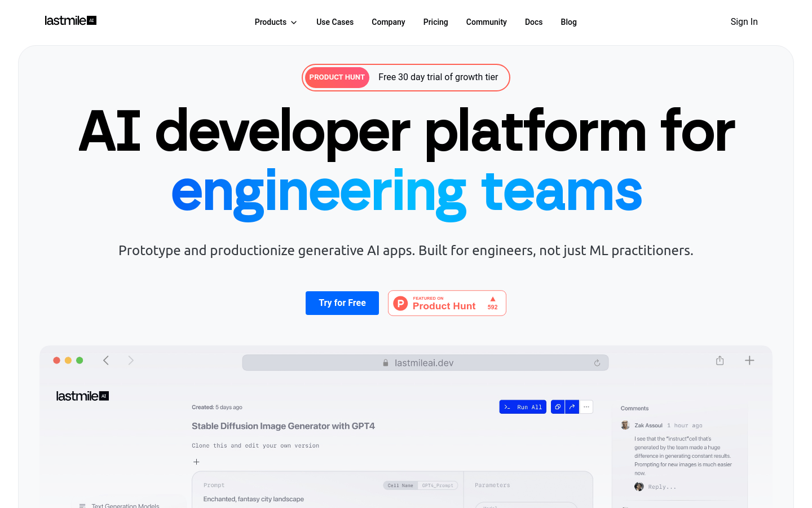812x508 pixels.
Task: Click the Parameters label
Action: (x=492, y=485)
